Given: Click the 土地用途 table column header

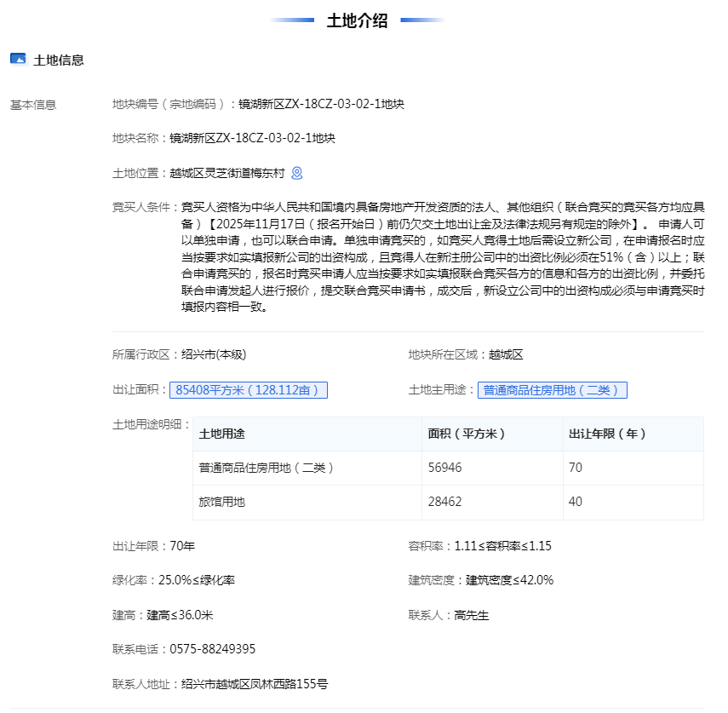Looking at the screenshot, I should tap(222, 434).
